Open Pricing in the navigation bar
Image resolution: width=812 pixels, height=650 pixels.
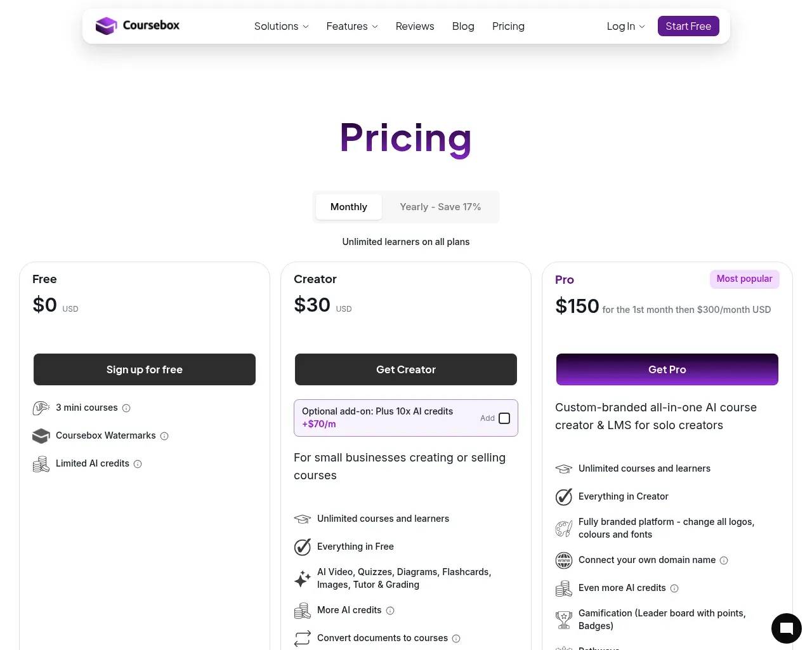coord(508,26)
